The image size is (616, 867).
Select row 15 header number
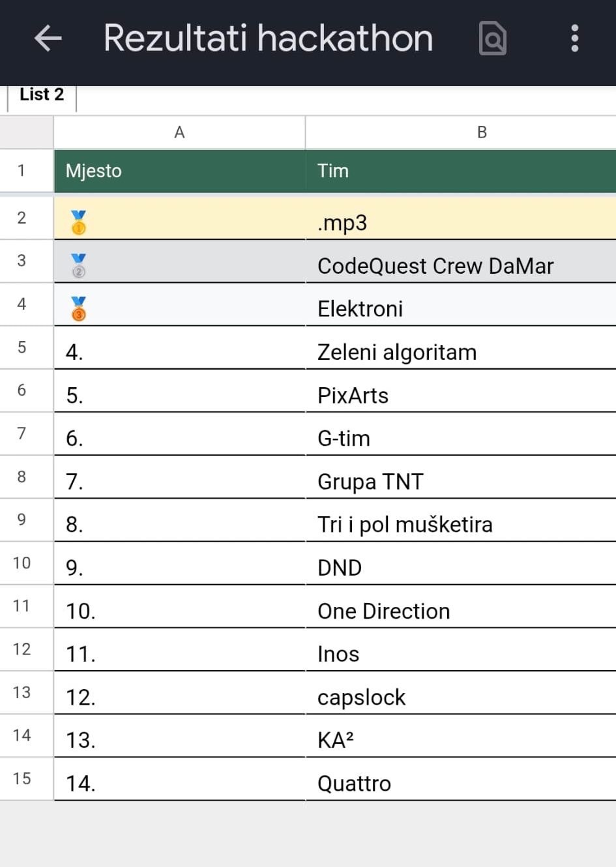[x=22, y=778]
